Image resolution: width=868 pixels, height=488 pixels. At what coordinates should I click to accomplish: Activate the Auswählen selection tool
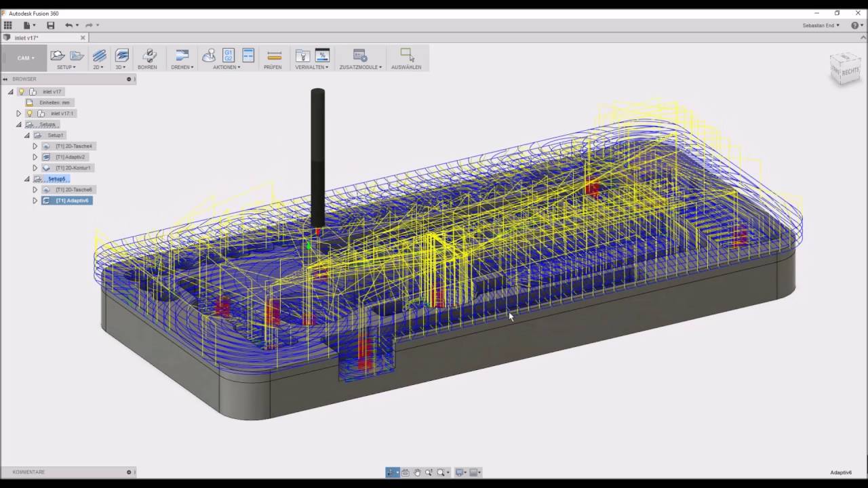407,56
